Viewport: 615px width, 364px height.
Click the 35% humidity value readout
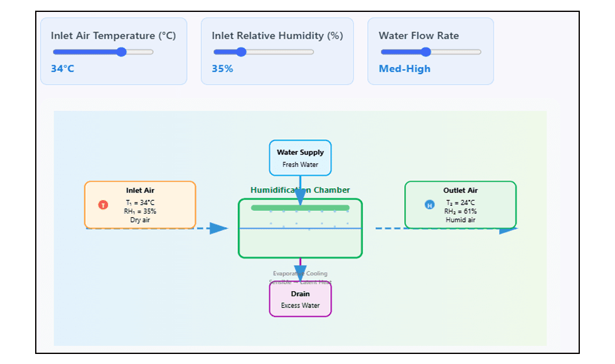click(x=222, y=68)
